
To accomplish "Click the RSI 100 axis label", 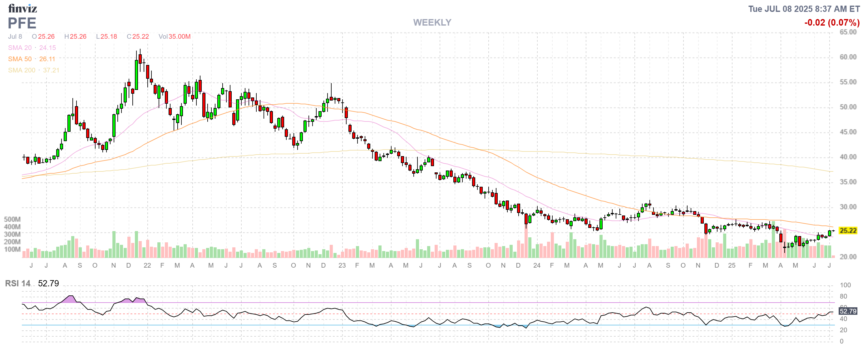I will pos(845,285).
